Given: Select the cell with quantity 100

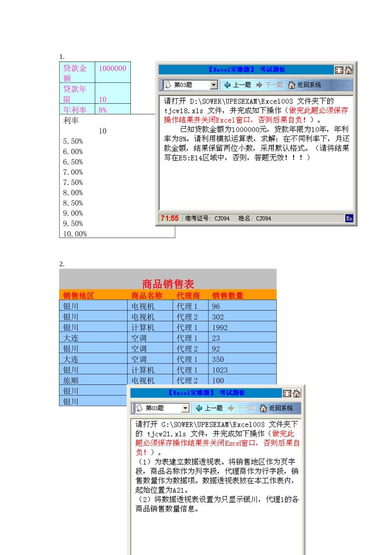Looking at the screenshot, I should pos(242,380).
